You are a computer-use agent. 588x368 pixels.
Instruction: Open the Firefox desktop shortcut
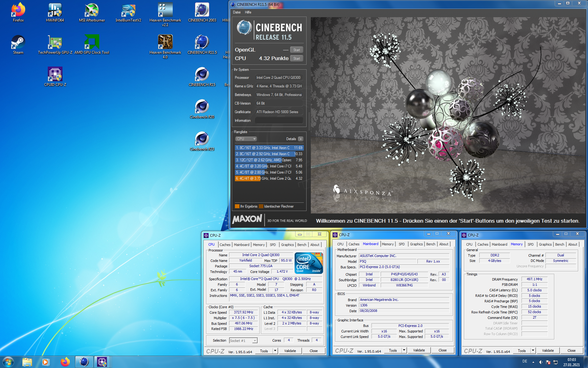[x=18, y=12]
